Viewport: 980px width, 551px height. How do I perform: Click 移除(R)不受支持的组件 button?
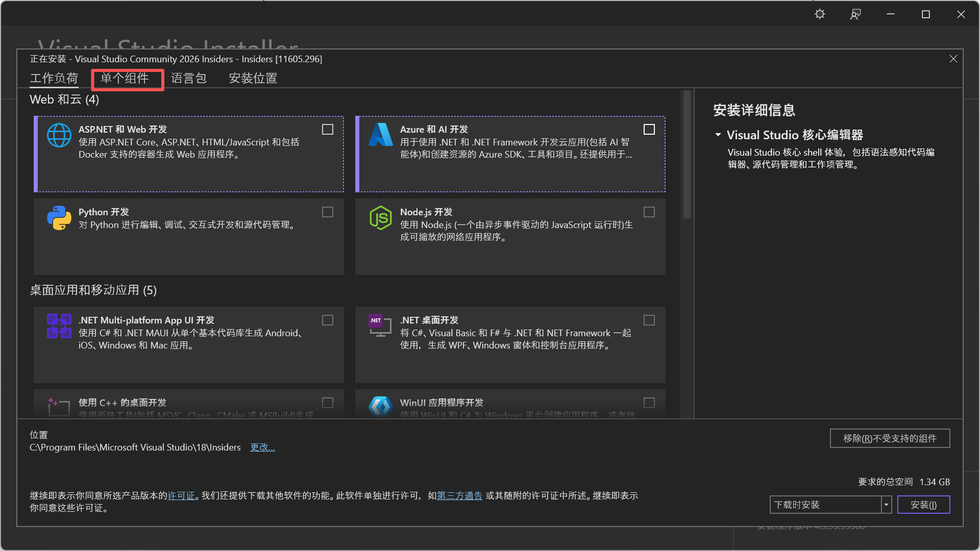point(890,438)
